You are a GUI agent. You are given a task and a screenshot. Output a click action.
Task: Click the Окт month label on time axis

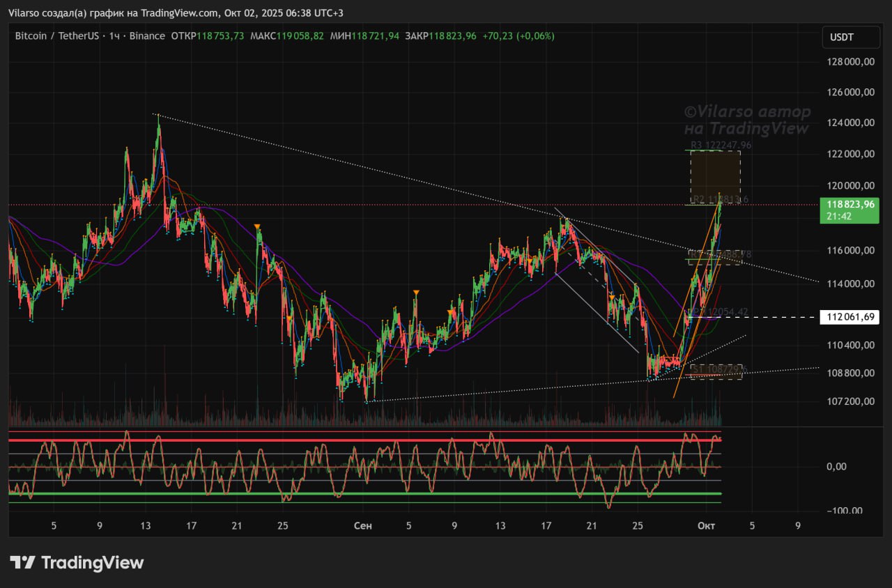click(x=707, y=525)
